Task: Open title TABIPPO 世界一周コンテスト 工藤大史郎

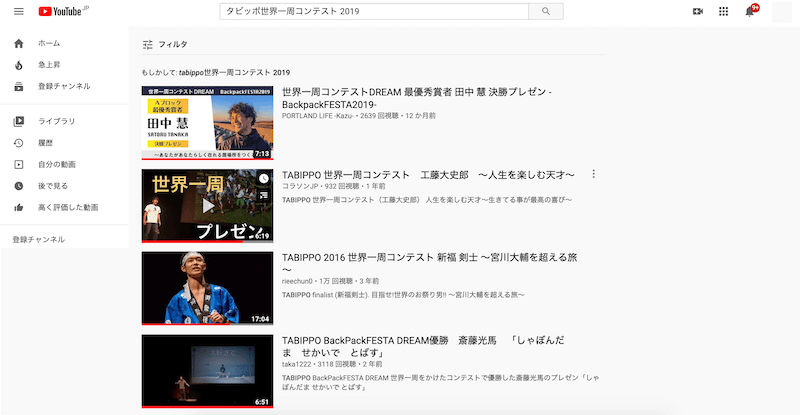Action: [x=428, y=175]
